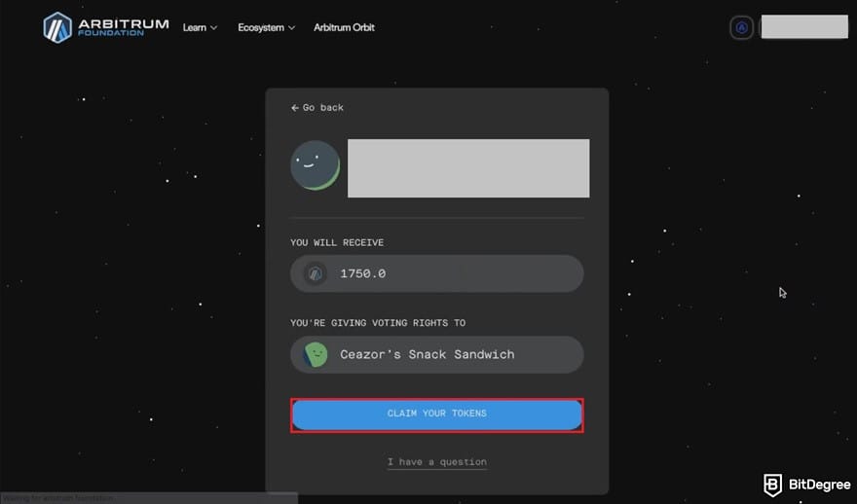Click the Go back link
The height and width of the screenshot is (504, 857).
pyautogui.click(x=322, y=108)
